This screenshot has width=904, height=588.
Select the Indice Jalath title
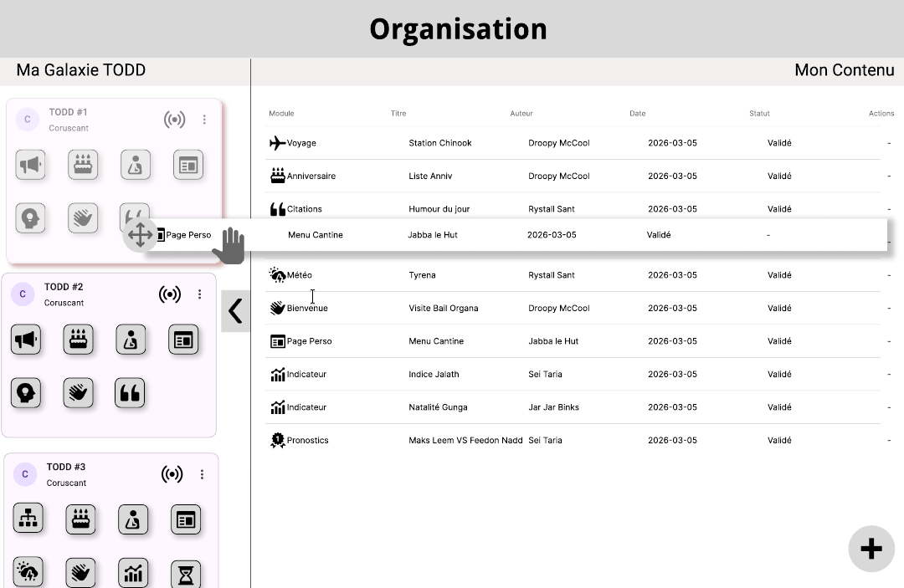pyautogui.click(x=434, y=375)
